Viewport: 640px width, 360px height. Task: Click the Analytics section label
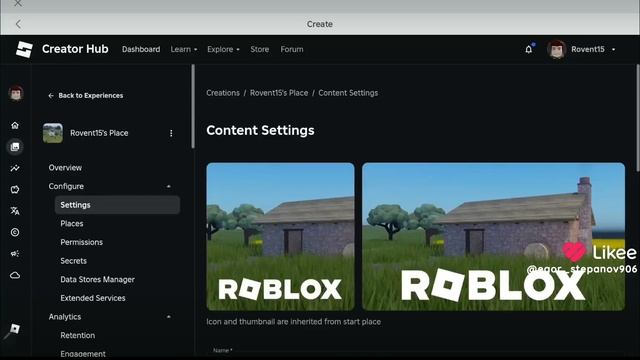point(65,317)
